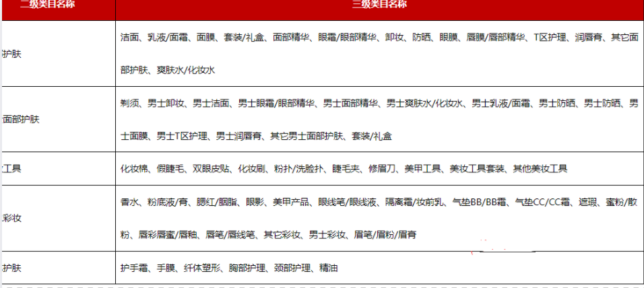Screen dimensions: 644x288
Task: Select the 隔离霜/妆前乳 entry
Action: pyautogui.click(x=414, y=202)
